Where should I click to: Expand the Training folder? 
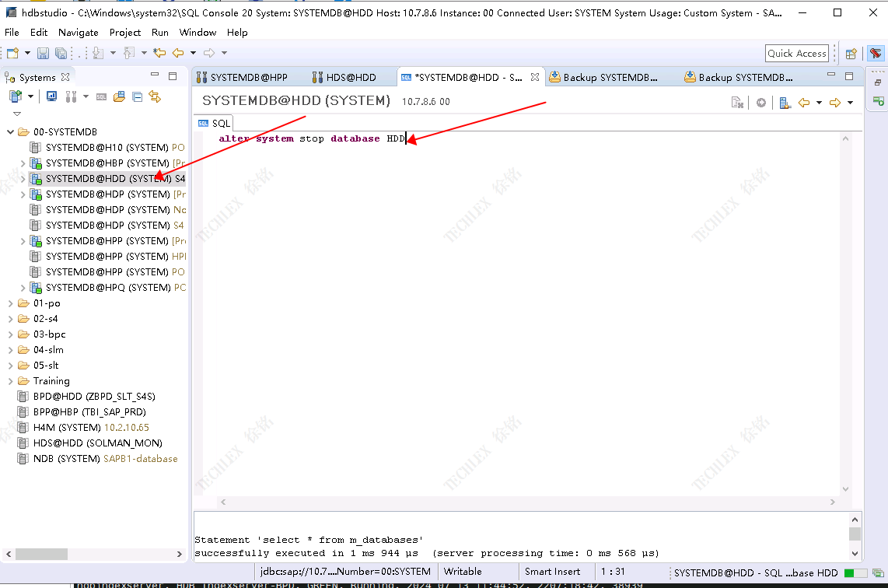(11, 381)
